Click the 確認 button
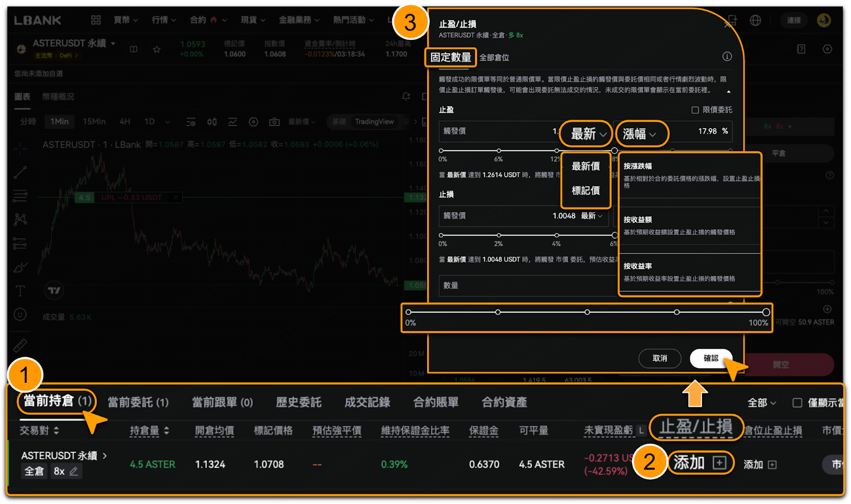 tap(711, 358)
